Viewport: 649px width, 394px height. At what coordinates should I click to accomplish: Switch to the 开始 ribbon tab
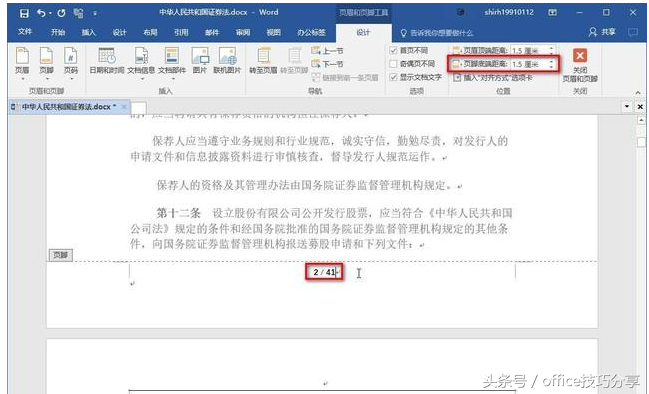[x=58, y=32]
